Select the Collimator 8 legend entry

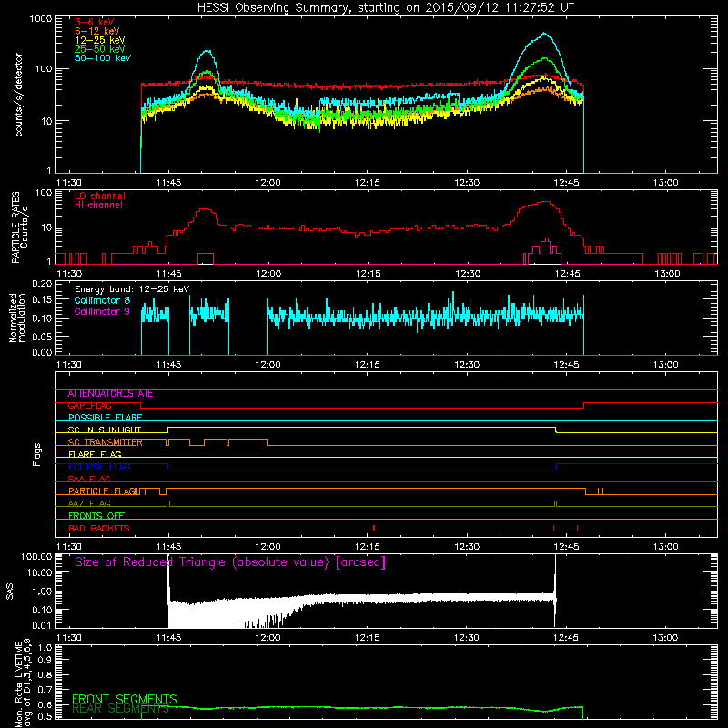pyautogui.click(x=102, y=300)
